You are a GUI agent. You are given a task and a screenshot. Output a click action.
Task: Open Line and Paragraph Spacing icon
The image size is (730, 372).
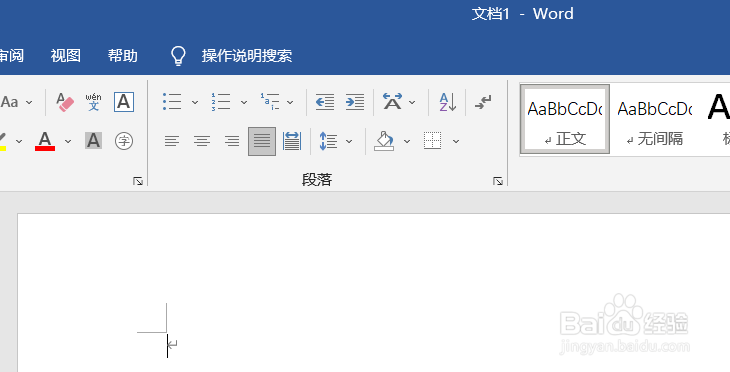coord(328,141)
